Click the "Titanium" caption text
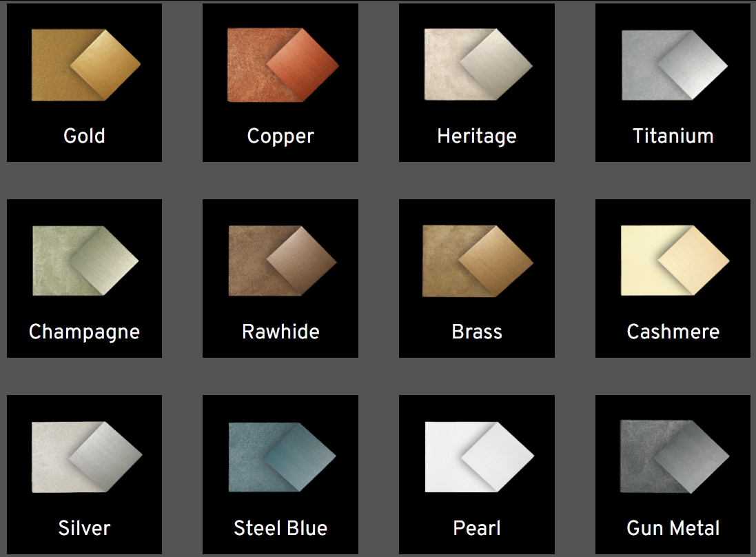 [x=673, y=136]
